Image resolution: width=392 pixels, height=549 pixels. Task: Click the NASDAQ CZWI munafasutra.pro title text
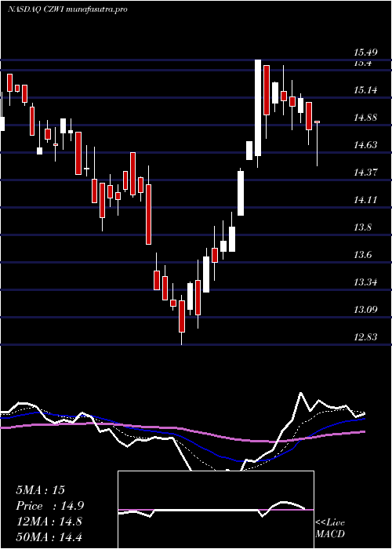tap(67, 9)
